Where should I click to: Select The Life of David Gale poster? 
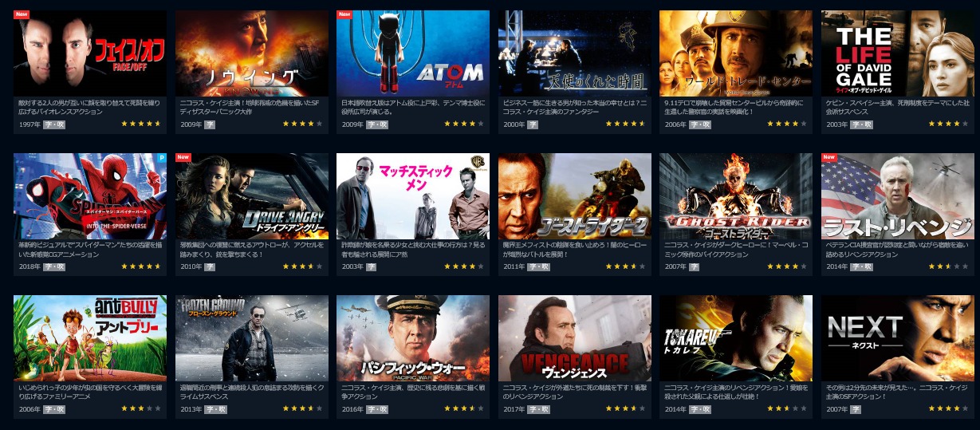tap(897, 53)
